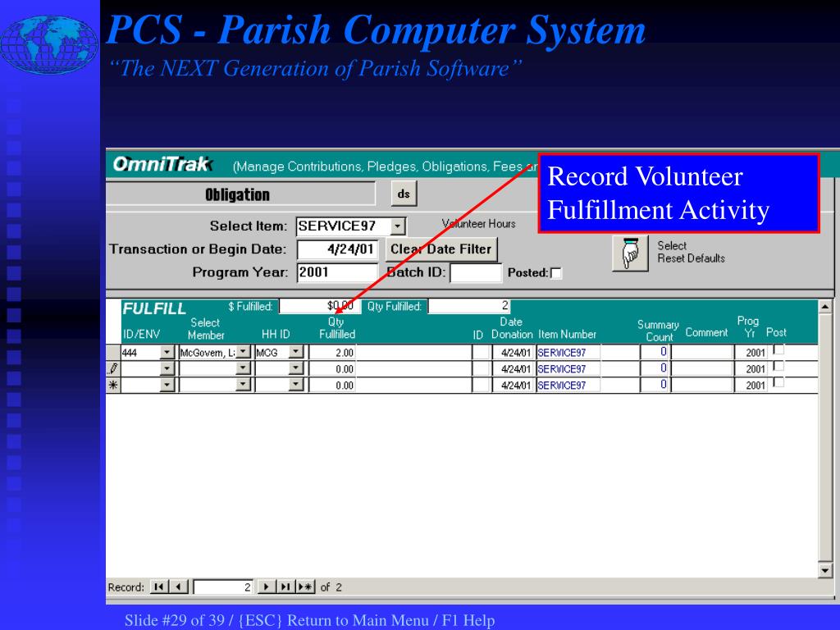Open the Select Item SERVICE97 dropdown
Image resolution: width=840 pixels, height=630 pixels.
click(397, 226)
